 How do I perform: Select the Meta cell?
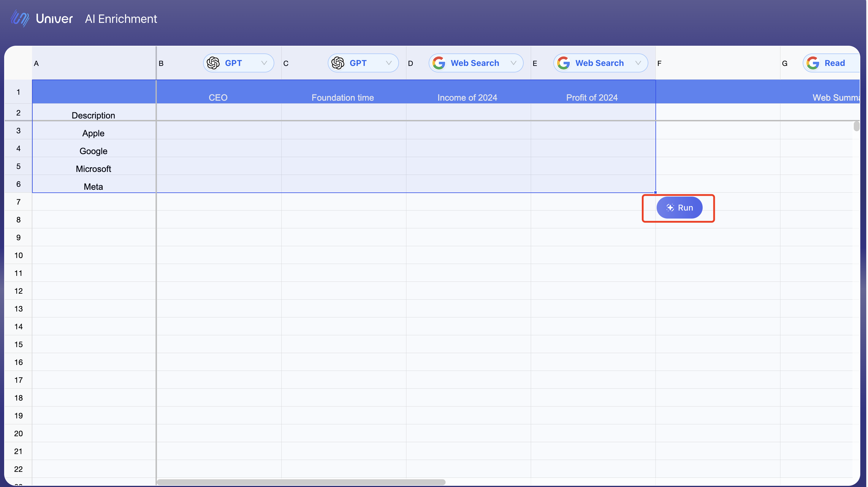coord(94,184)
